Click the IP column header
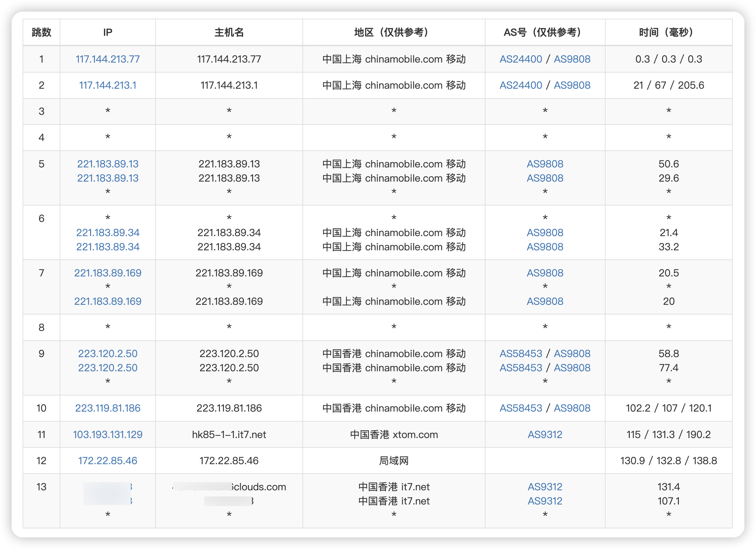The image size is (756, 549). [x=108, y=32]
